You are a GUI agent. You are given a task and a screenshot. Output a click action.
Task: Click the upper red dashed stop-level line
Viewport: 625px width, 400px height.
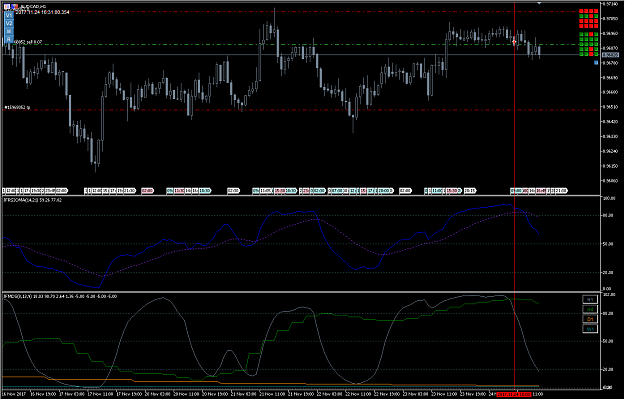pos(299,12)
